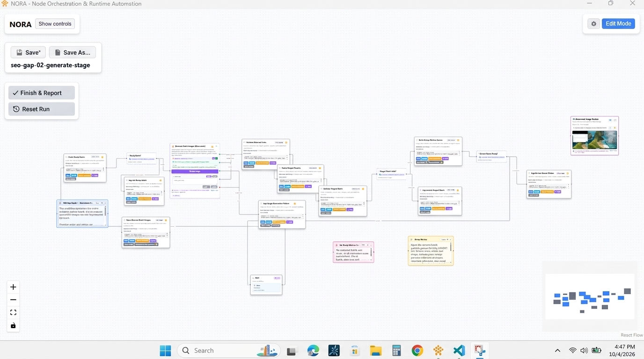
Task: Launch Microsoft Edge from the taskbar
Action: tap(313, 351)
